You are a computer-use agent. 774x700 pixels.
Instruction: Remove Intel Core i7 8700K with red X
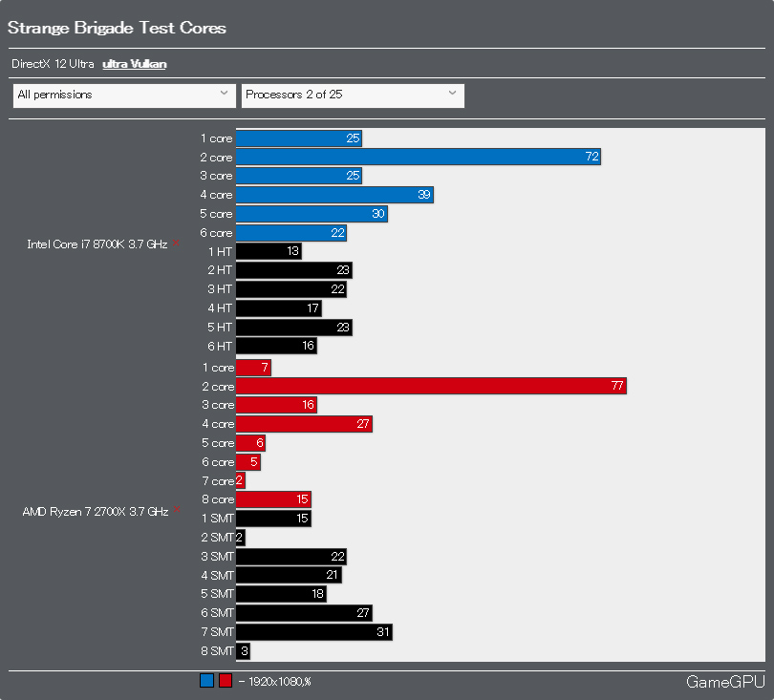point(176,243)
